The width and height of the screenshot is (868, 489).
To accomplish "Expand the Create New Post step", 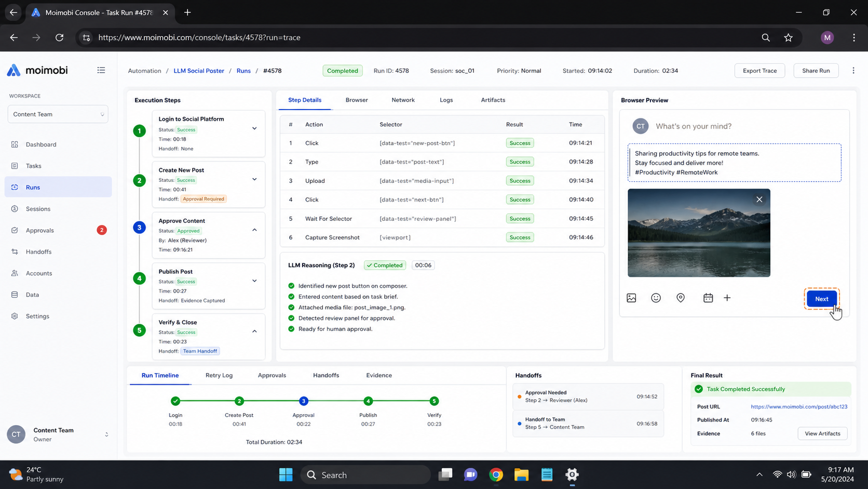I will click(x=254, y=179).
